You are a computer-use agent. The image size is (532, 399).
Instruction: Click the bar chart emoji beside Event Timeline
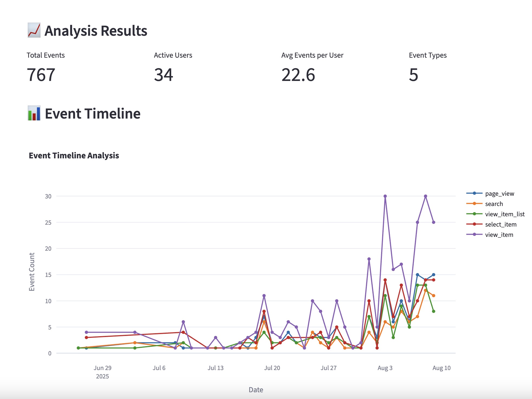(34, 113)
